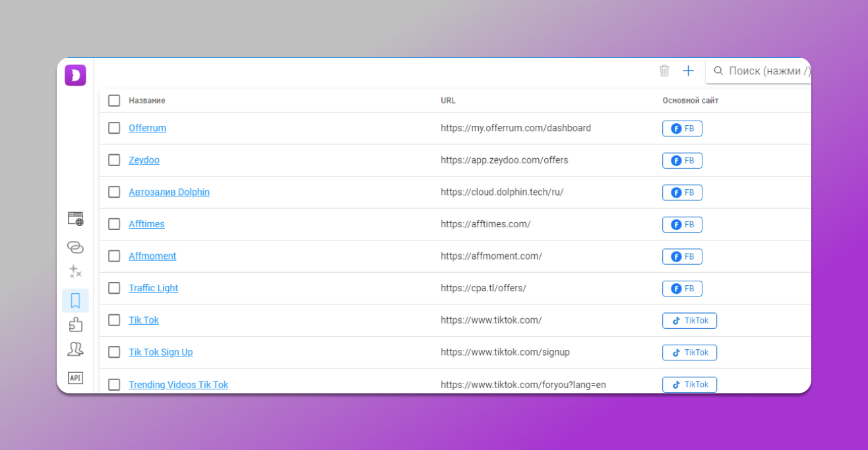Click the sparkles icon in the sidebar
Screen dimensions: 868x450
[75, 271]
